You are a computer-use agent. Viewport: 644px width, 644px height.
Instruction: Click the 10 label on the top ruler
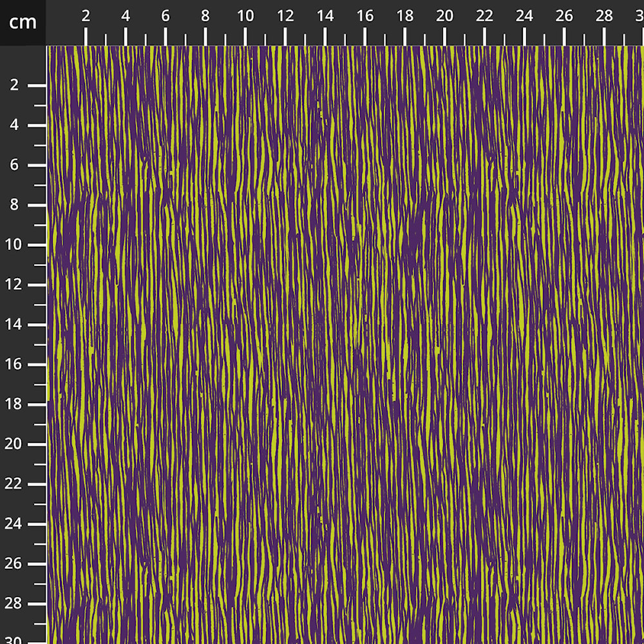(245, 17)
